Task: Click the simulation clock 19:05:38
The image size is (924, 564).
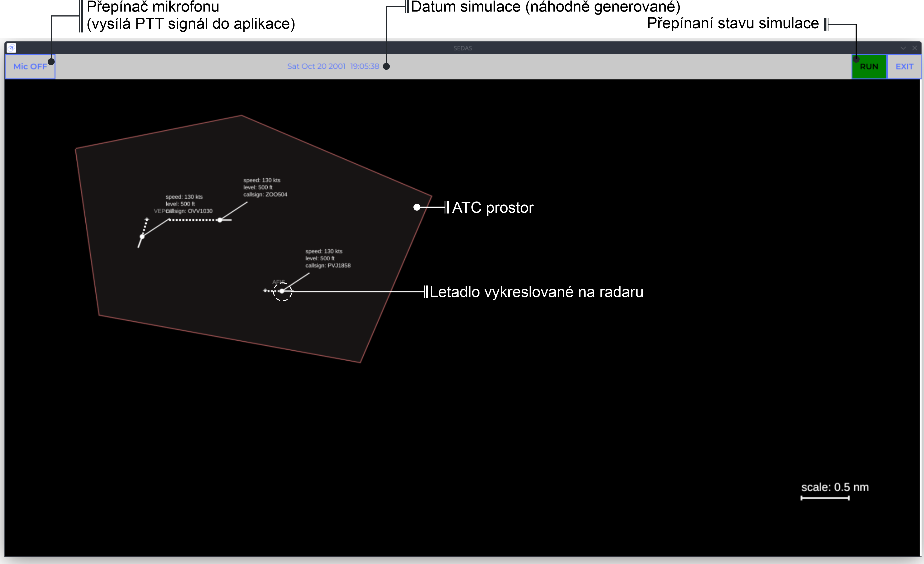Action: point(364,66)
